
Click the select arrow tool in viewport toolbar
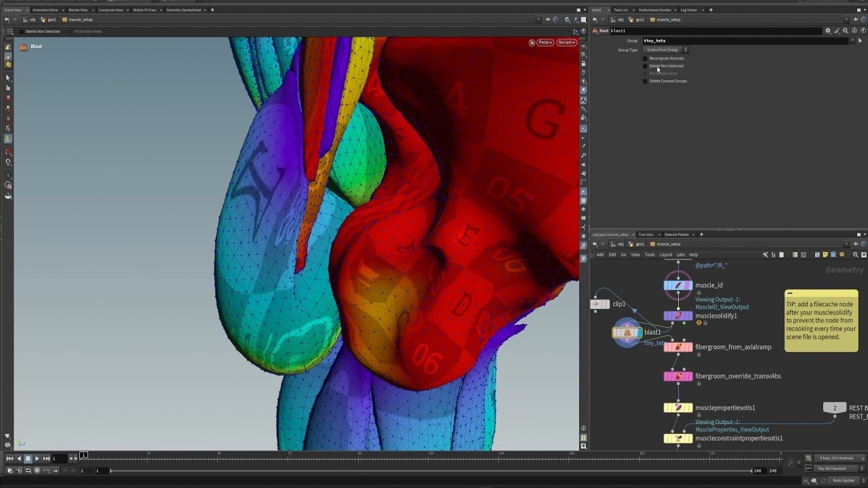(x=8, y=78)
